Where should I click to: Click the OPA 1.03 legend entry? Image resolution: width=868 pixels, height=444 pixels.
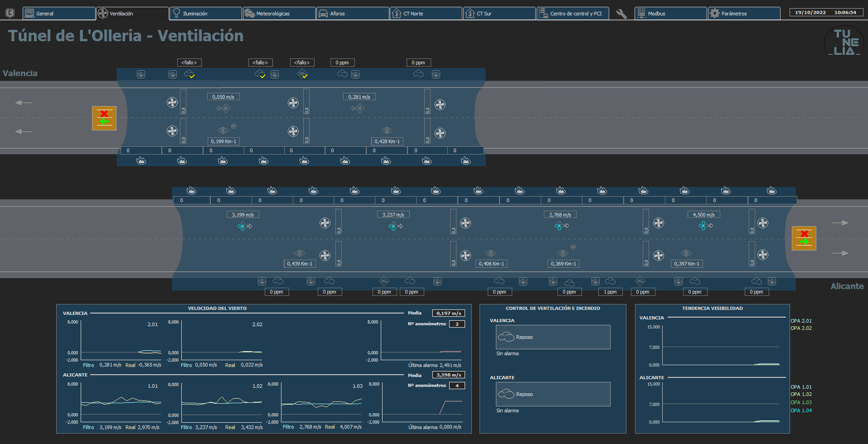pyautogui.click(x=801, y=402)
